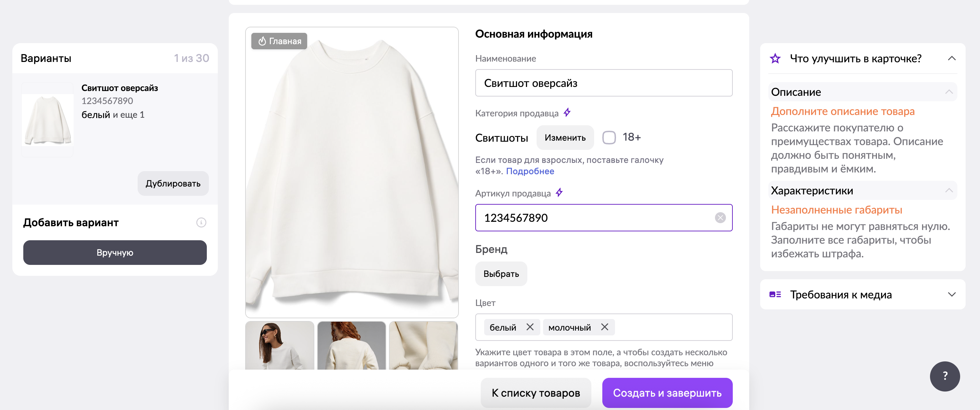Add variant with Вручную button
Viewport: 980px width, 410px height.
(x=115, y=253)
